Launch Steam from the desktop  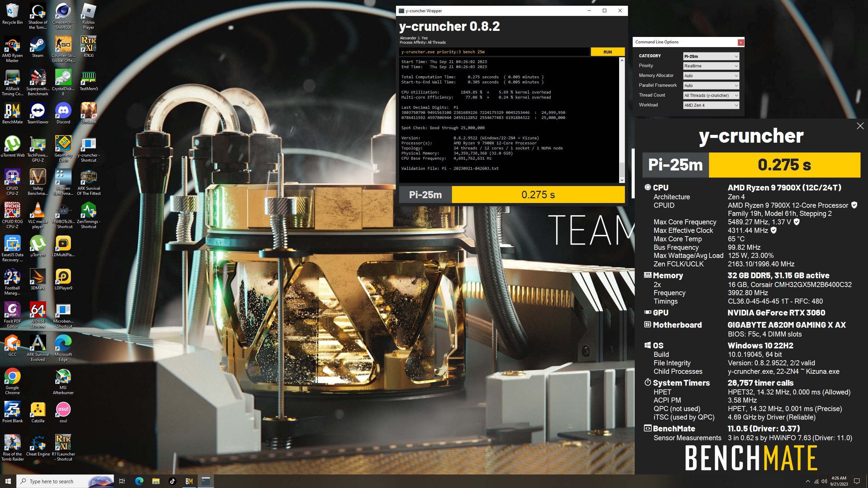(x=38, y=47)
